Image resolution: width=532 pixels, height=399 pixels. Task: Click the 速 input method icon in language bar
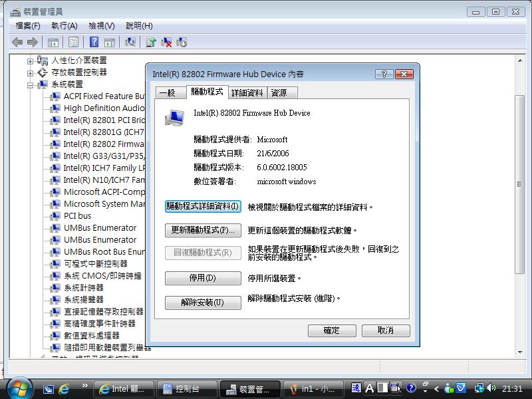coord(356,388)
